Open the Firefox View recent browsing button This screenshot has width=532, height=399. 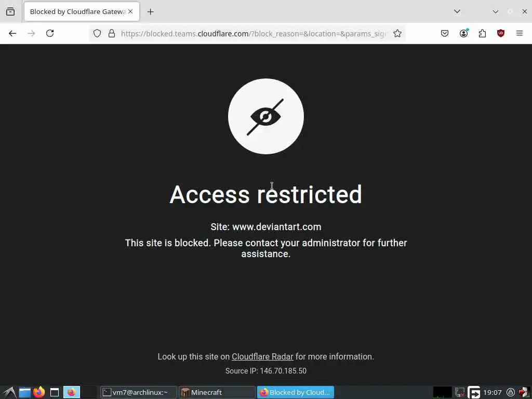[x=10, y=11]
